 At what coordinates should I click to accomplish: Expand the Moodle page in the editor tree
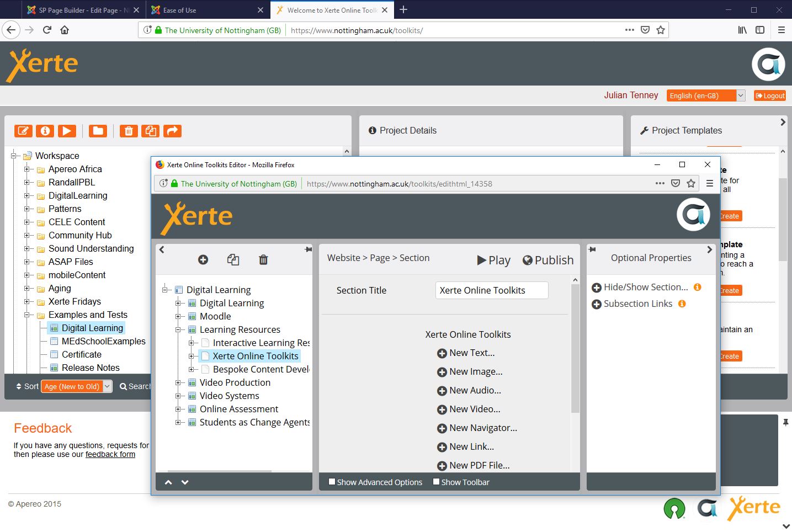pyautogui.click(x=178, y=316)
